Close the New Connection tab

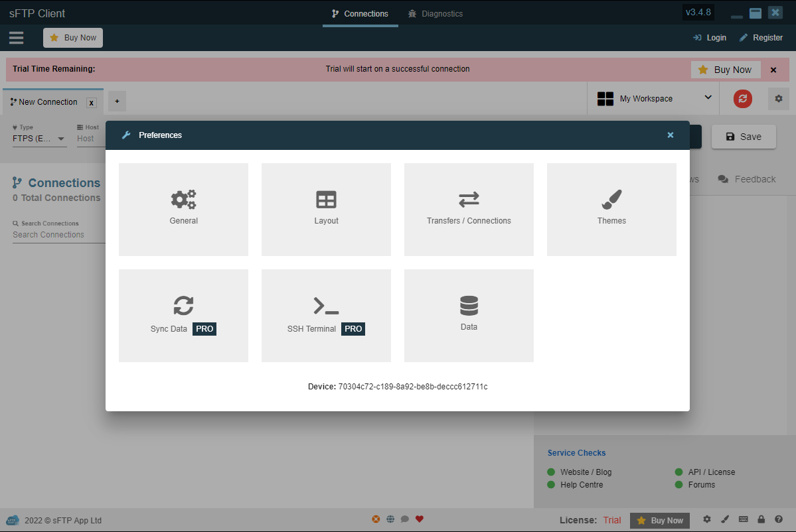point(92,102)
